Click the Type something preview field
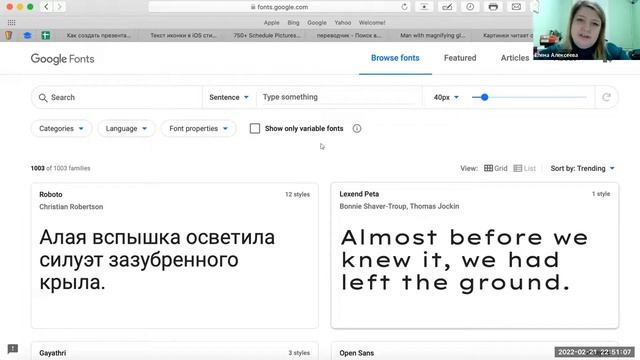 (339, 97)
